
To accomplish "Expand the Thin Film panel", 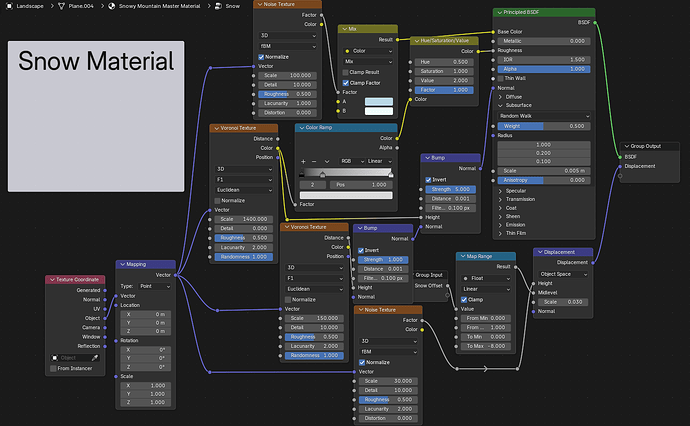I will coord(500,233).
